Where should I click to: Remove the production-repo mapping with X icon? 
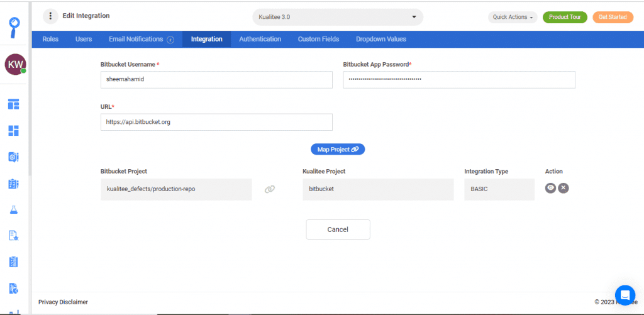tap(563, 188)
